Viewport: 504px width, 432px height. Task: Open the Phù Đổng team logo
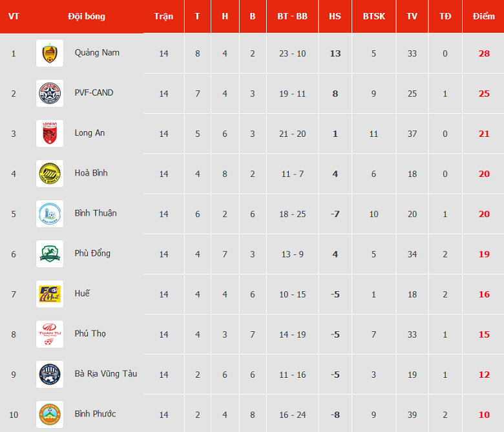click(50, 254)
